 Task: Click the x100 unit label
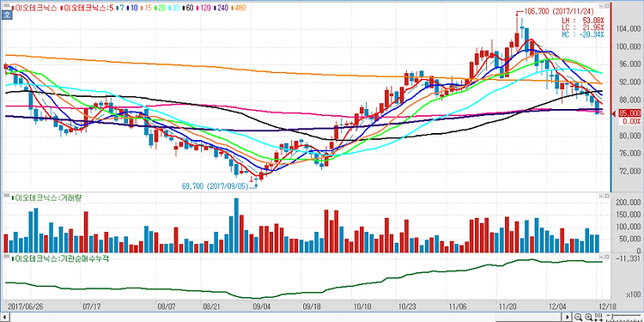635,295
